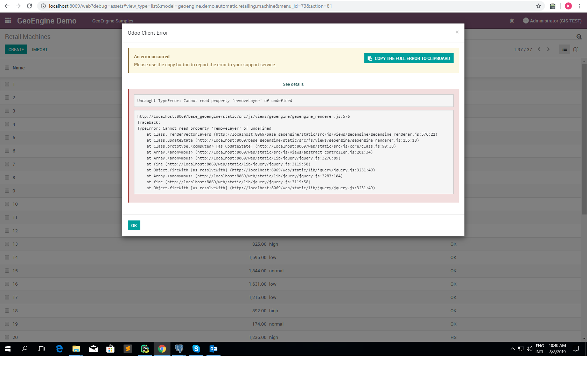Image resolution: width=588 pixels, height=368 pixels.
Task: Open the apps grid menu
Action: 8,21
